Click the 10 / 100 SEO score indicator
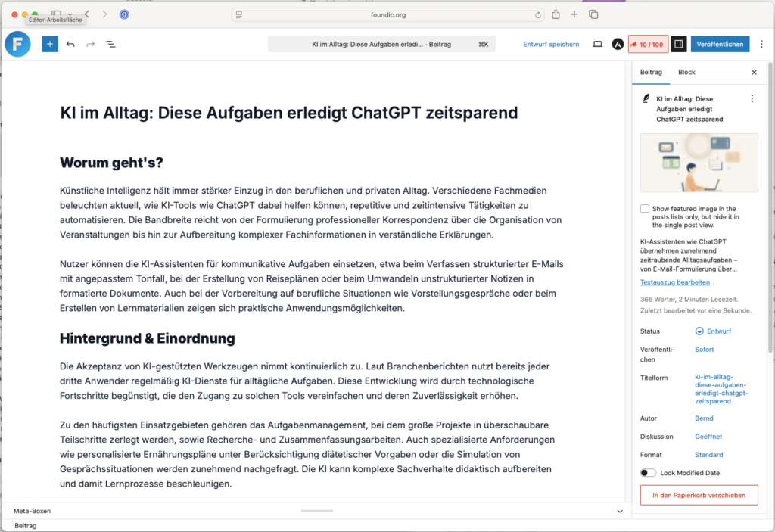The image size is (775, 532). 647,45
